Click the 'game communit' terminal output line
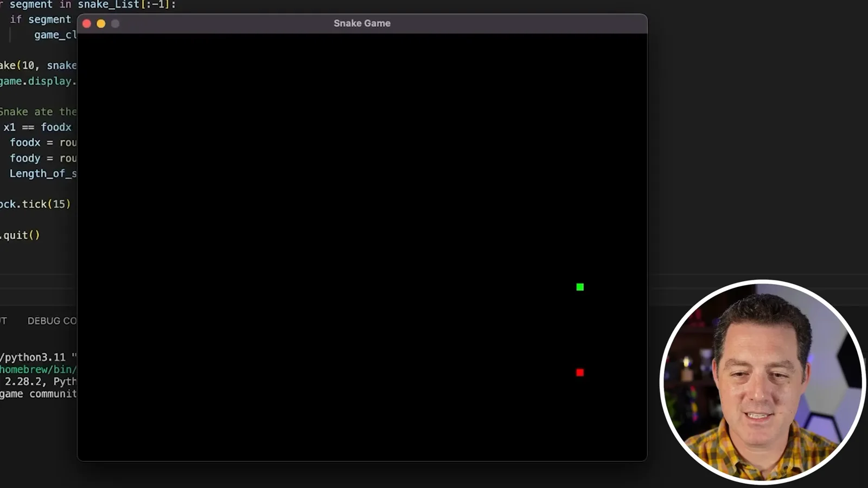This screenshot has height=488, width=868. [39, 394]
